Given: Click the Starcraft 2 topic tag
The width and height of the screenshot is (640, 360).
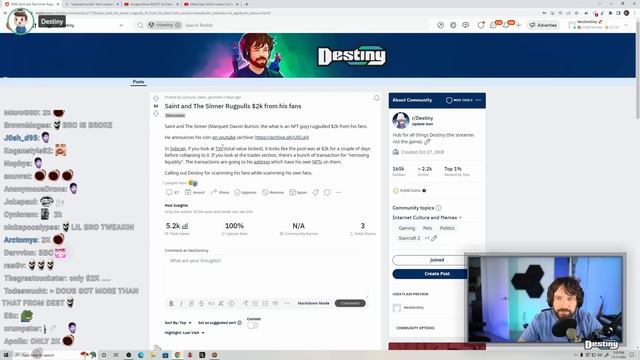Looking at the screenshot, I should coord(409,238).
